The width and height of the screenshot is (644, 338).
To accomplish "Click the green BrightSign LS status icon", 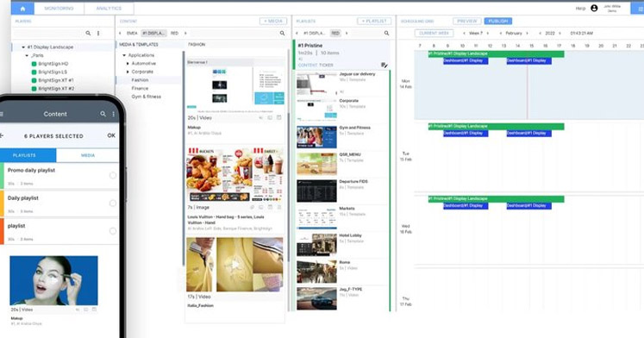I will [x=34, y=72].
